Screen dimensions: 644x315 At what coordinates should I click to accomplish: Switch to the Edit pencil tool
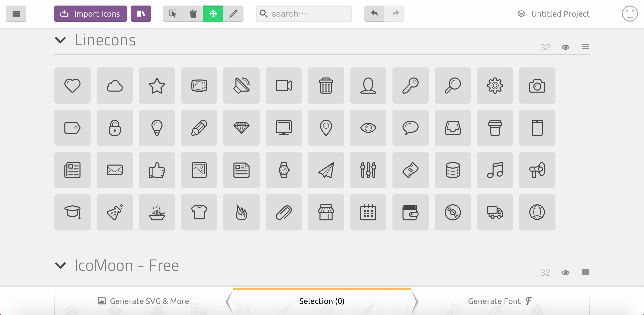(x=233, y=14)
